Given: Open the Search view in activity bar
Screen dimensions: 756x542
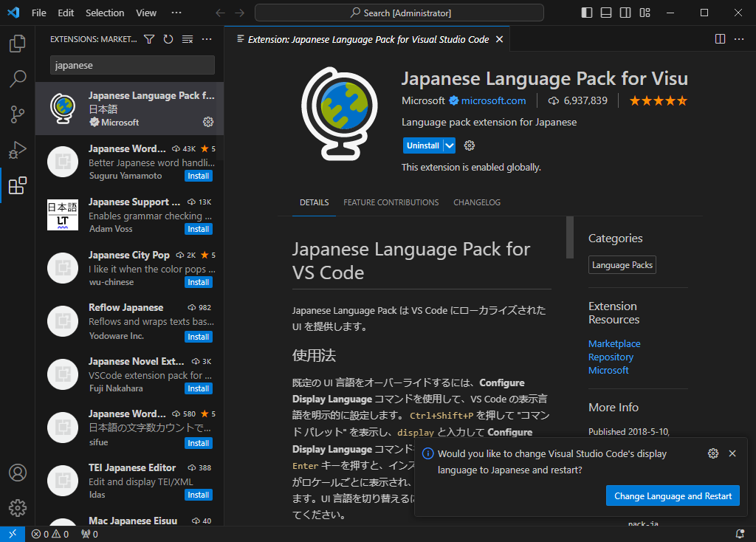Looking at the screenshot, I should (x=18, y=78).
